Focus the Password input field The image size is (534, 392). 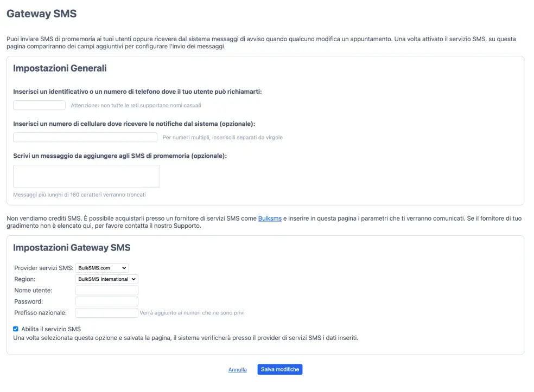(106, 301)
